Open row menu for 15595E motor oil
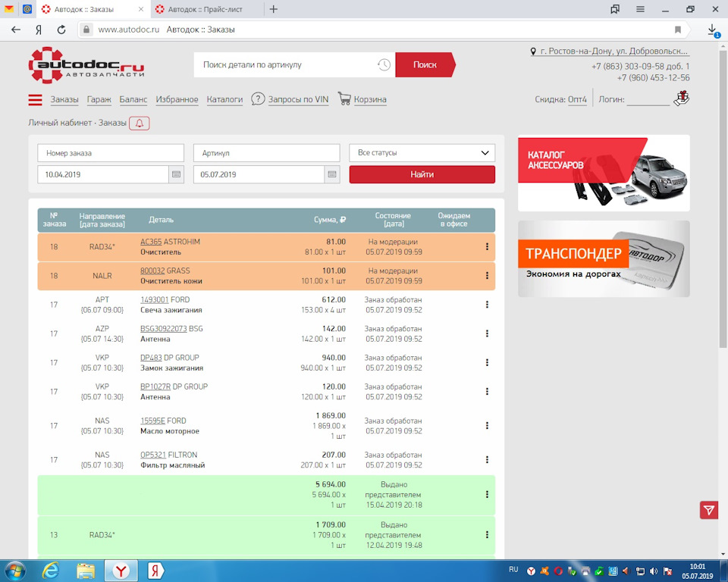728x582 pixels. (487, 425)
